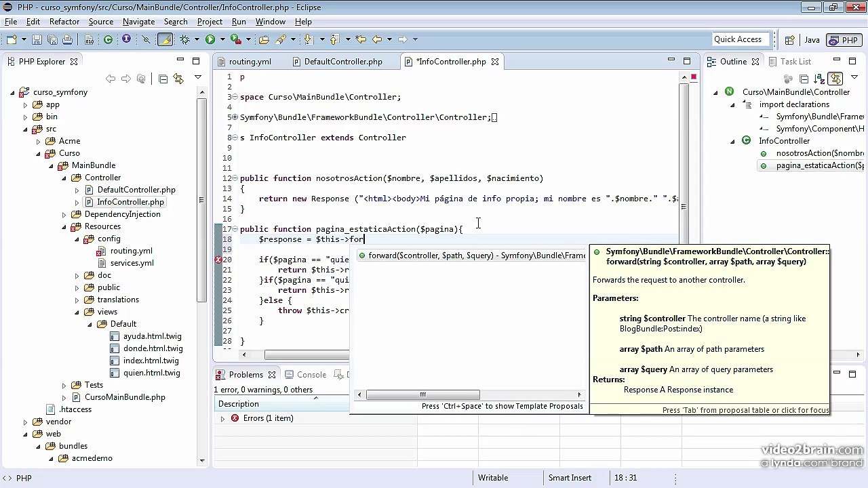This screenshot has height=488, width=868.
Task: Click the Run External Tools icon
Action: 236,39
